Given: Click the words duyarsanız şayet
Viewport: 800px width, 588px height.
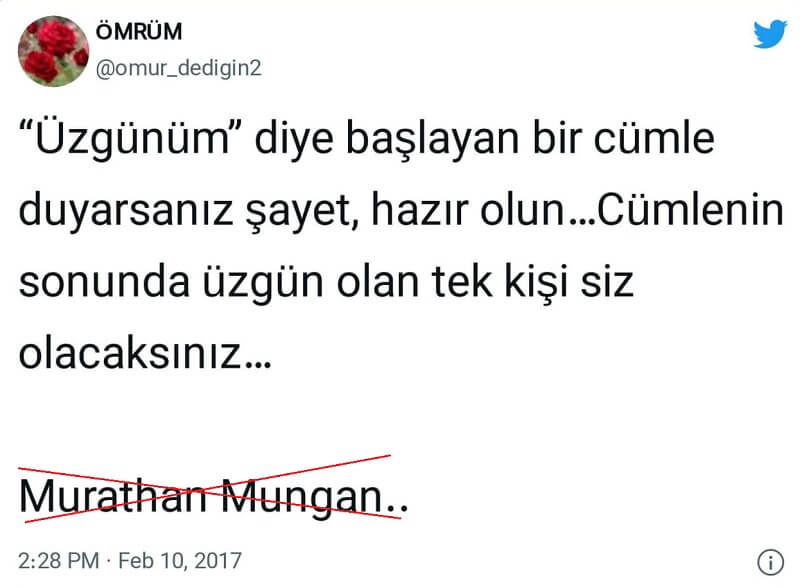Looking at the screenshot, I should [x=184, y=211].
